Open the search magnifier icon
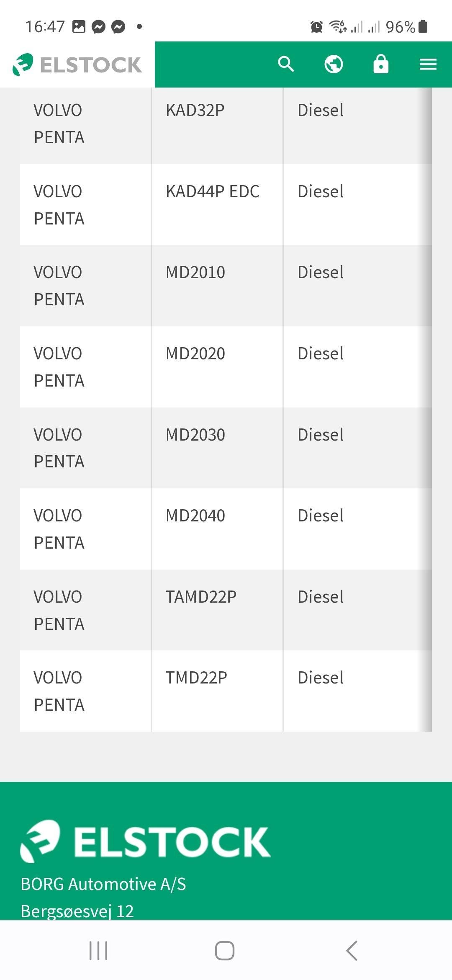 [286, 64]
